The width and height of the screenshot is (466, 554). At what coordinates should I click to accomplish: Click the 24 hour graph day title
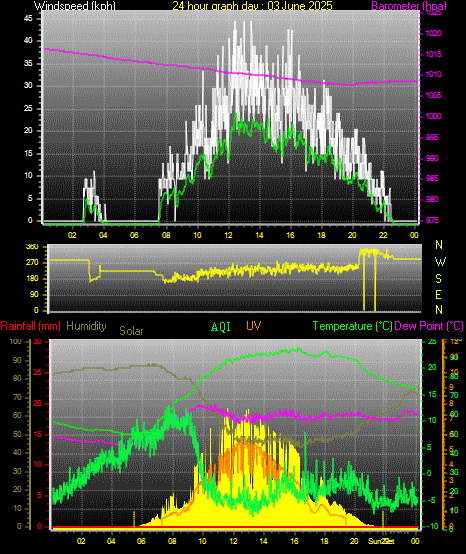252,5
